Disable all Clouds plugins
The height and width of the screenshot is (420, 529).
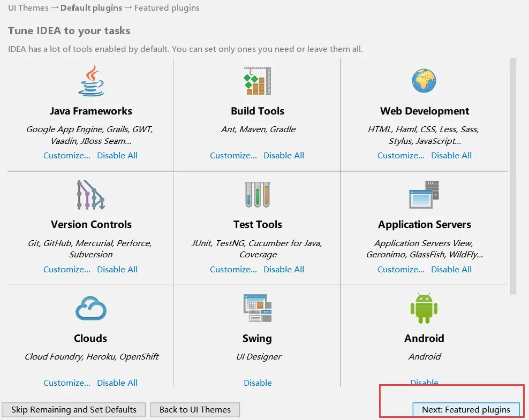coord(117,383)
